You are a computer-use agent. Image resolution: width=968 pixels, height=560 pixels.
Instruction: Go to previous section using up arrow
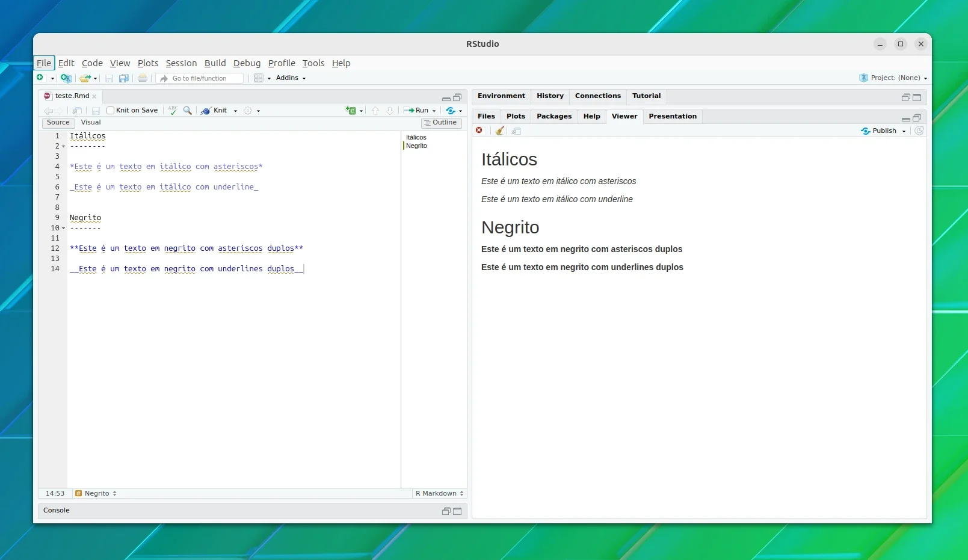375,111
